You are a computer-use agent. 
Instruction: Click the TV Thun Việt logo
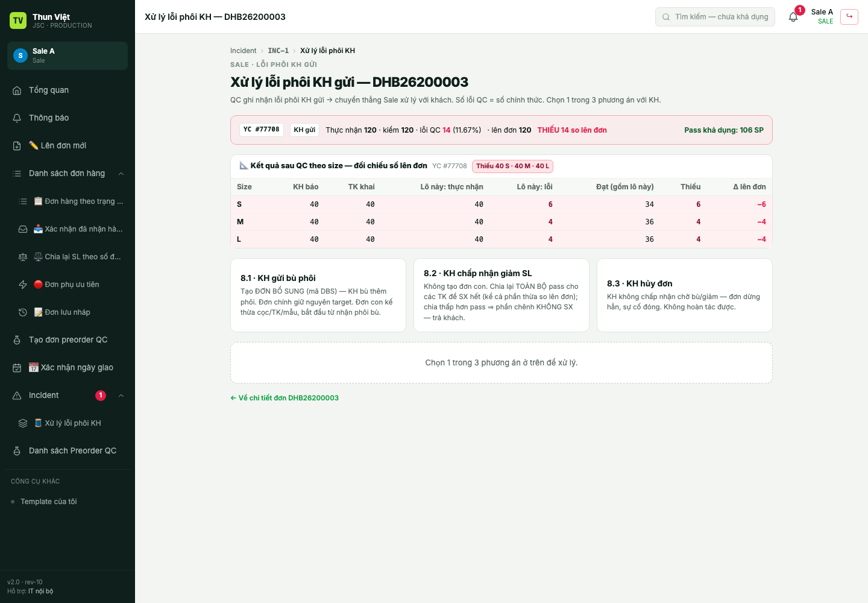[18, 21]
